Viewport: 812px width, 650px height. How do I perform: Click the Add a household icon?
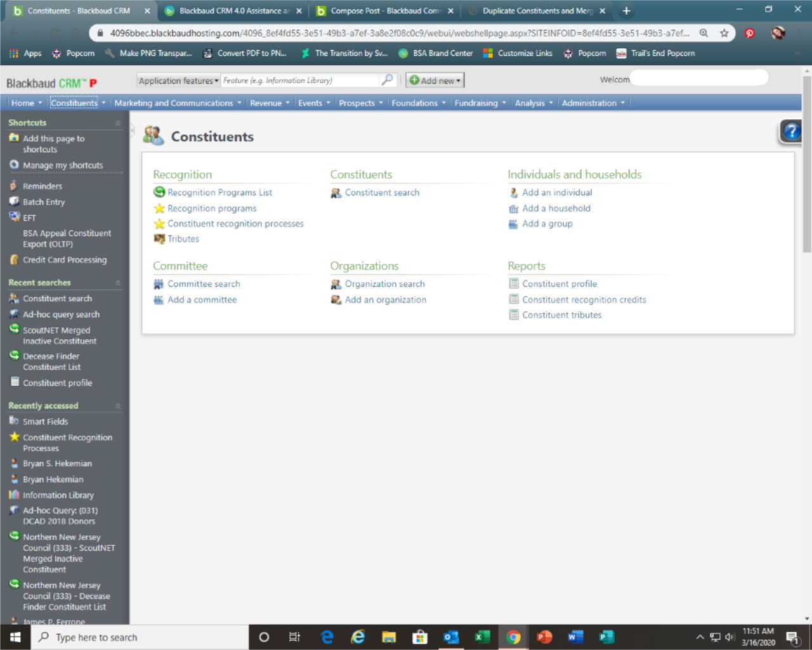click(514, 209)
